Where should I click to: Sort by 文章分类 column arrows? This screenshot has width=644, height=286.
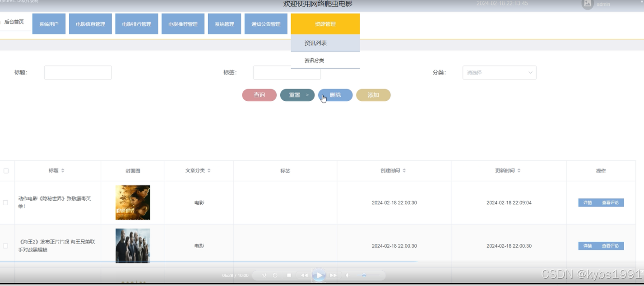[209, 171]
